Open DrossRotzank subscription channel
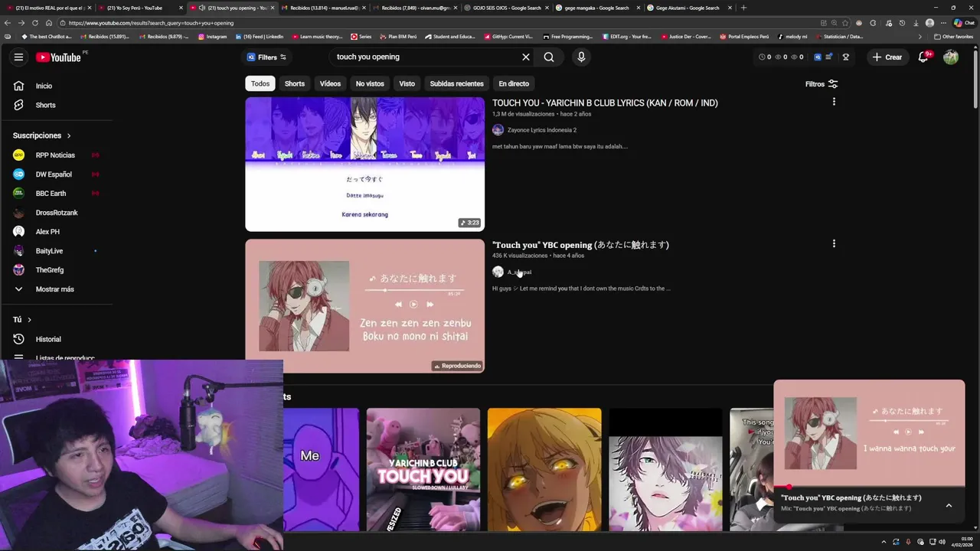The image size is (980, 551). pos(56,212)
